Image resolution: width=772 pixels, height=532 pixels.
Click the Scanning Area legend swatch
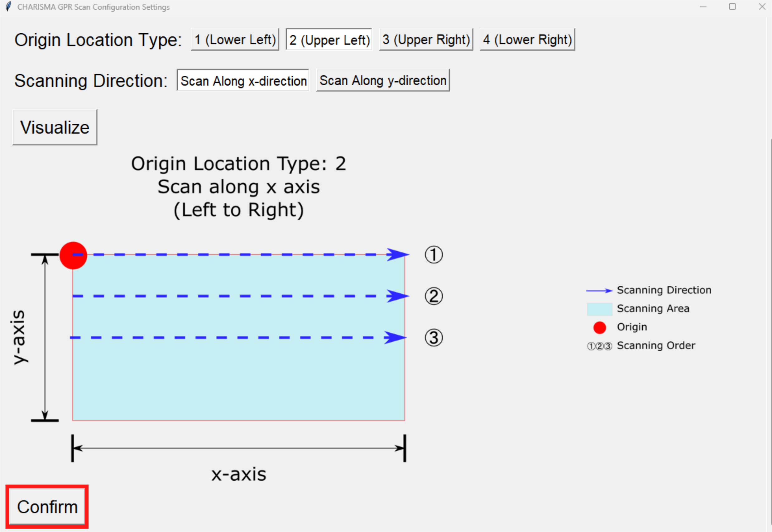[599, 309]
